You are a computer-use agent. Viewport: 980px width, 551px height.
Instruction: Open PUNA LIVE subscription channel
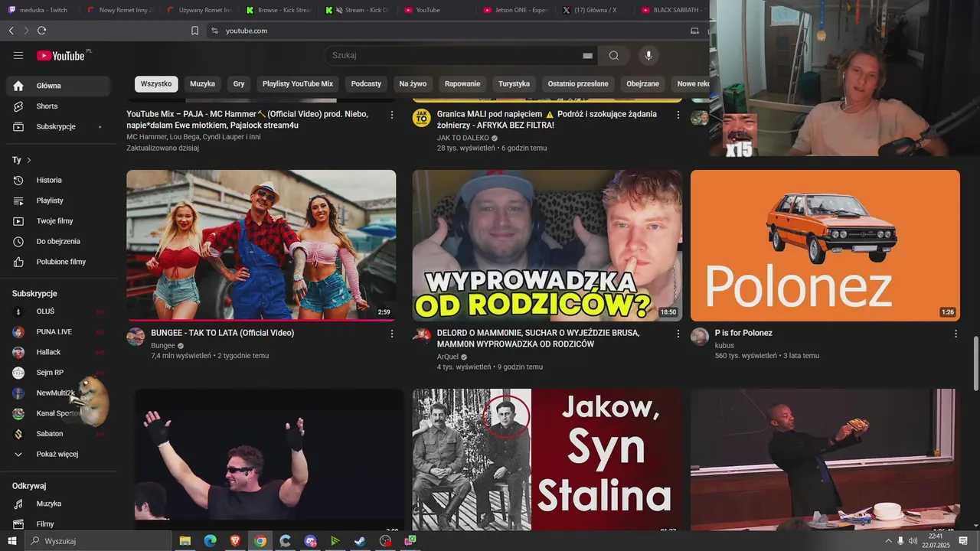pyautogui.click(x=58, y=332)
